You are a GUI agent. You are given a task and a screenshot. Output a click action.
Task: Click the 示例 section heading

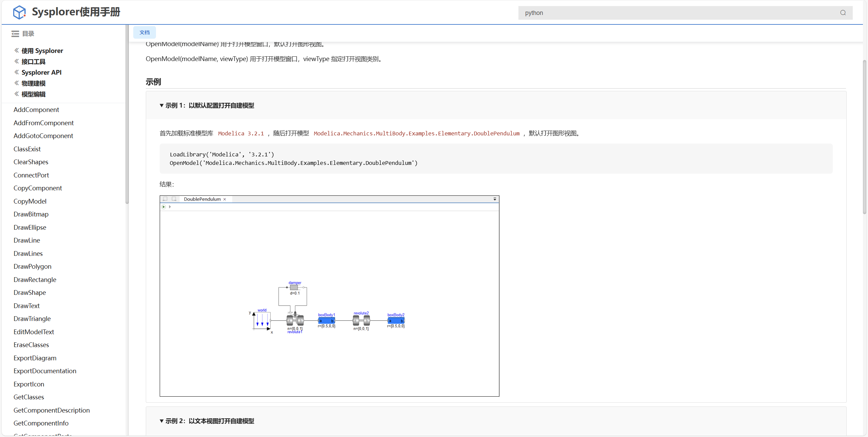(153, 82)
